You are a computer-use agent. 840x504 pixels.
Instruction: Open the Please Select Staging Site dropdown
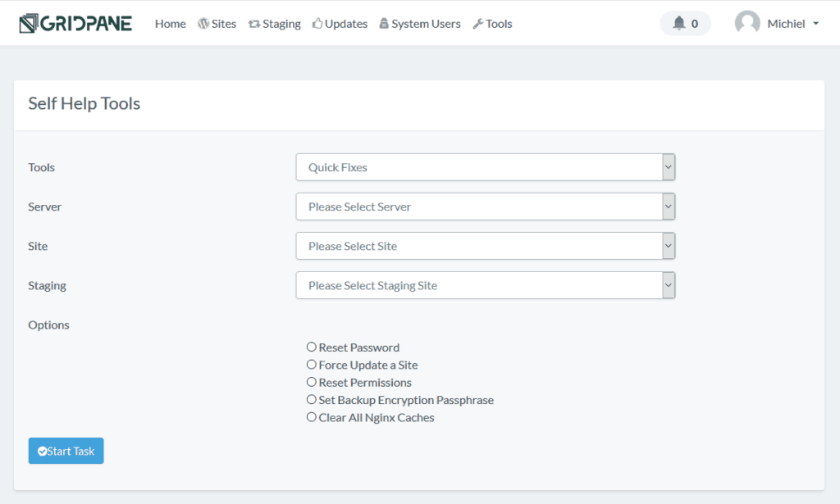tap(486, 285)
